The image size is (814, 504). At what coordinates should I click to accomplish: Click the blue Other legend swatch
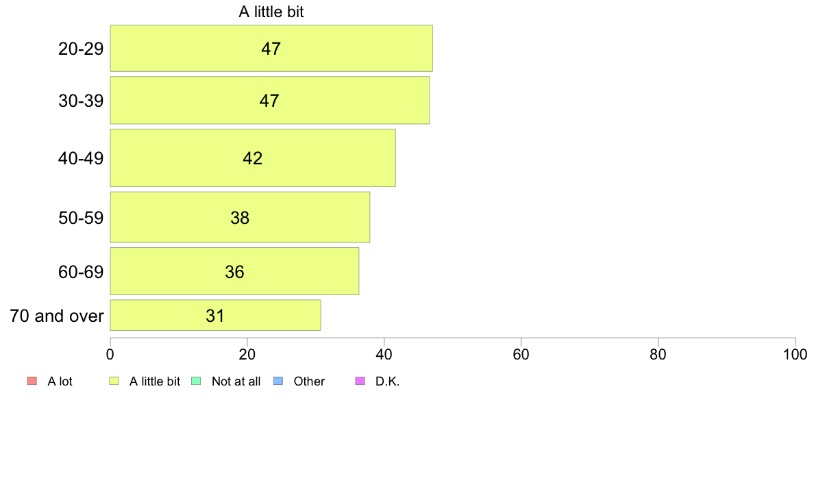[x=277, y=381]
